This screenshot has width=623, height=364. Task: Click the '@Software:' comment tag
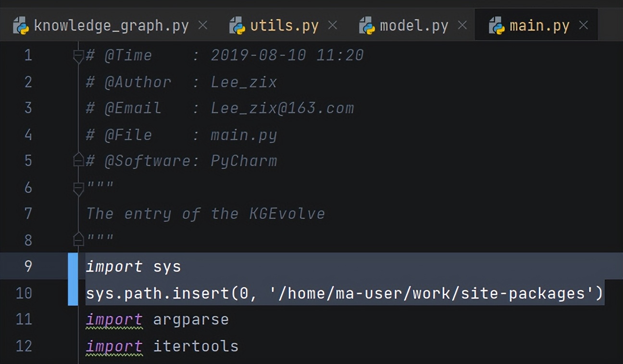click(x=152, y=161)
